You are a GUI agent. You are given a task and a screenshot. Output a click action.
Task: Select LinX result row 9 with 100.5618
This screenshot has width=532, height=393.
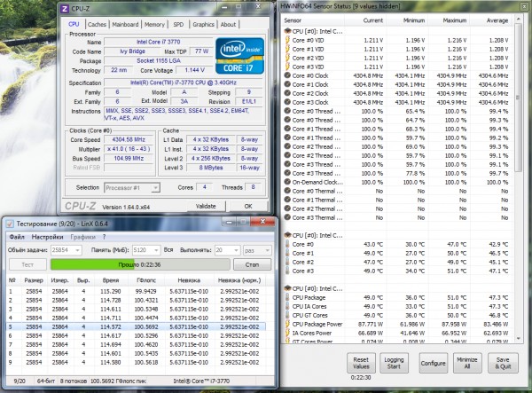tap(136, 362)
